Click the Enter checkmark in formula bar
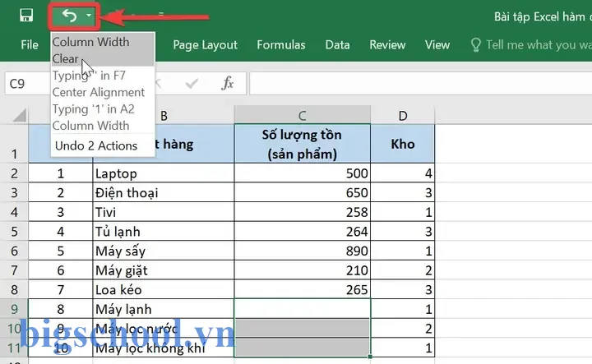 point(192,83)
